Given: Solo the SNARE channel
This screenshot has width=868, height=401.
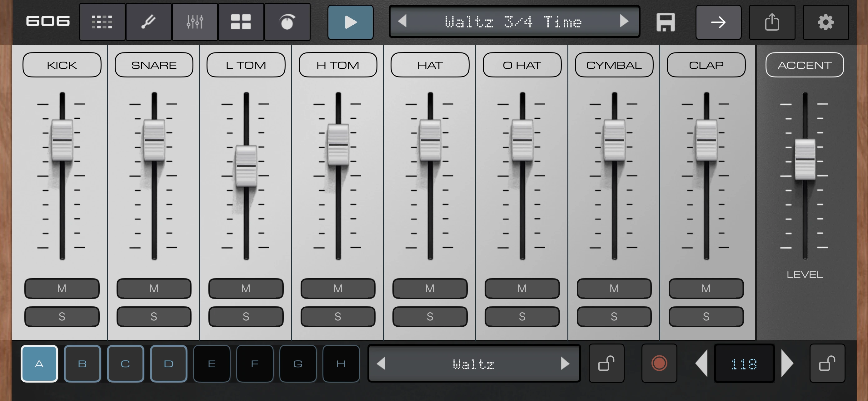Looking at the screenshot, I should click(154, 316).
